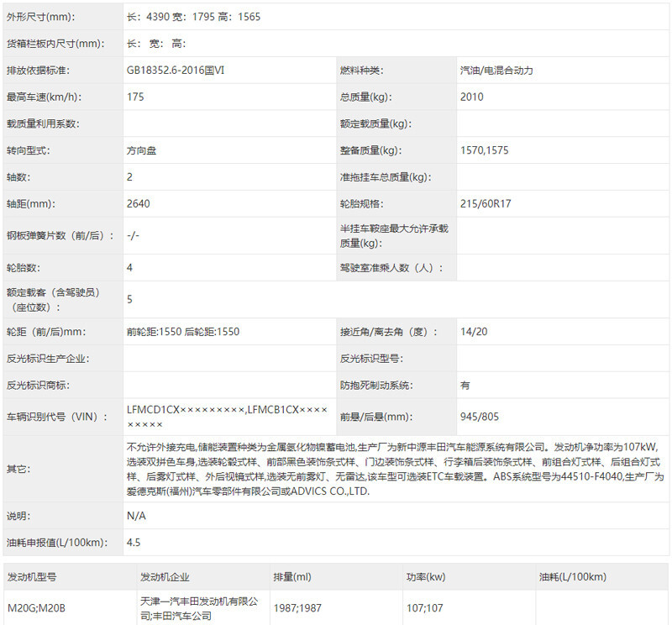
Task: Click the 排放依据标准 label
Action: coord(38,71)
